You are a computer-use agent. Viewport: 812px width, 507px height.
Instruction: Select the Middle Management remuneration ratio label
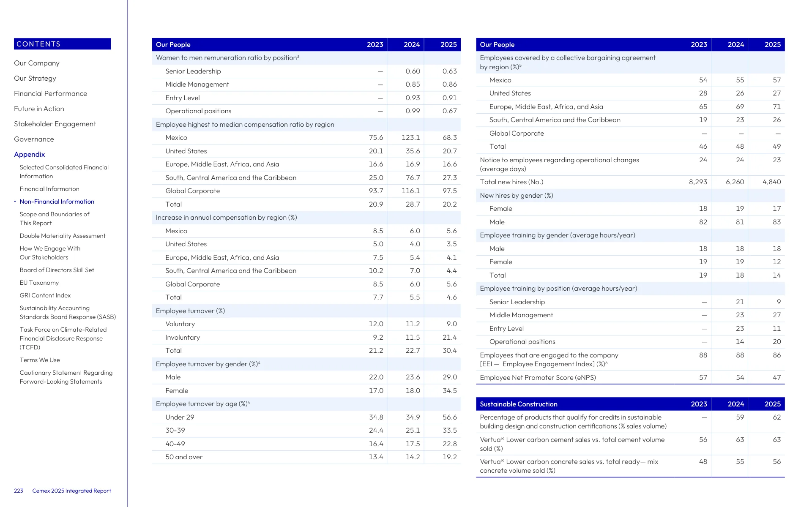click(x=197, y=84)
